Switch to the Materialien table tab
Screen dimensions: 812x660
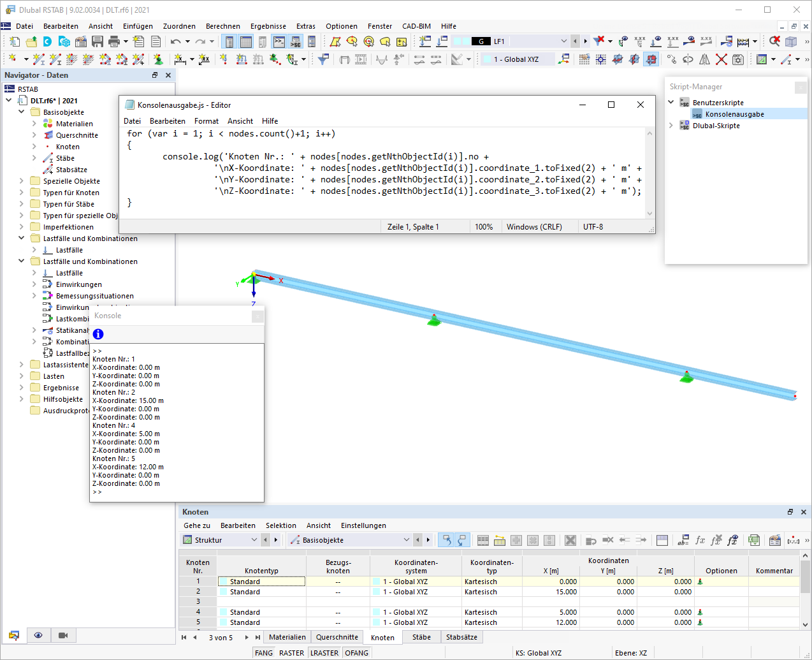tap(287, 637)
